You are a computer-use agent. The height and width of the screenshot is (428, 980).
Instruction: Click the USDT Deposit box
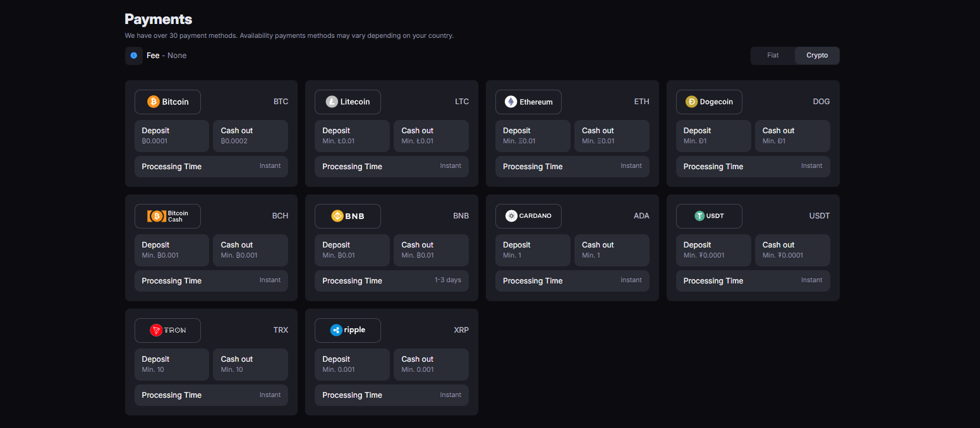713,250
